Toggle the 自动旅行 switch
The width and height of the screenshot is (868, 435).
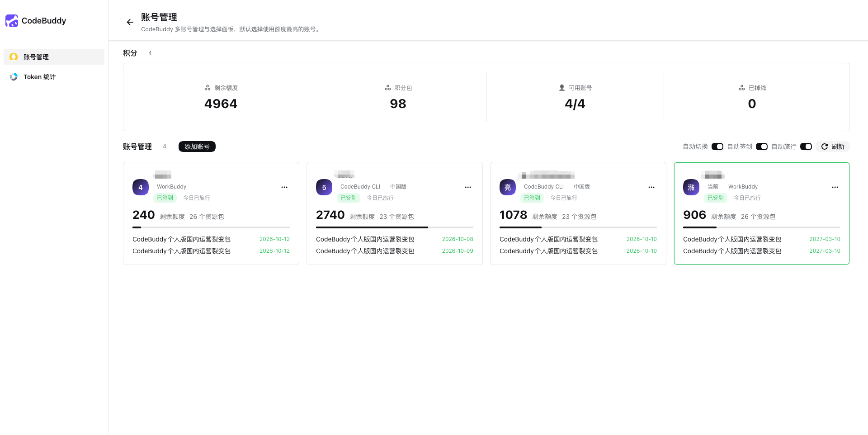point(806,147)
